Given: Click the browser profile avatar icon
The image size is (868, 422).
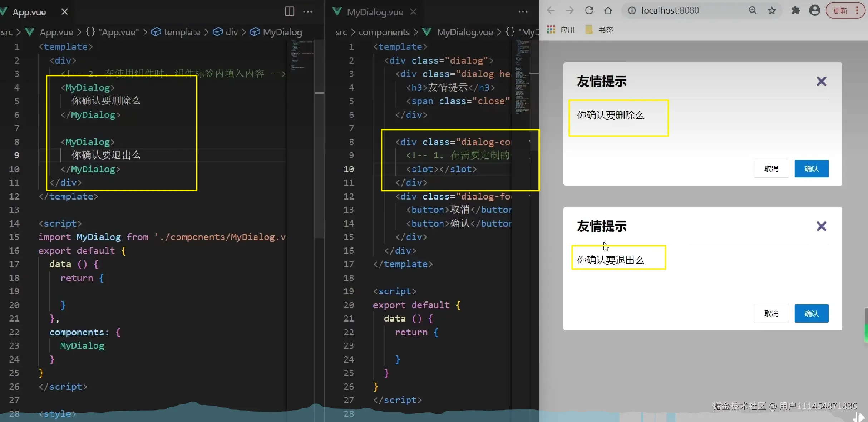Looking at the screenshot, I should (815, 10).
